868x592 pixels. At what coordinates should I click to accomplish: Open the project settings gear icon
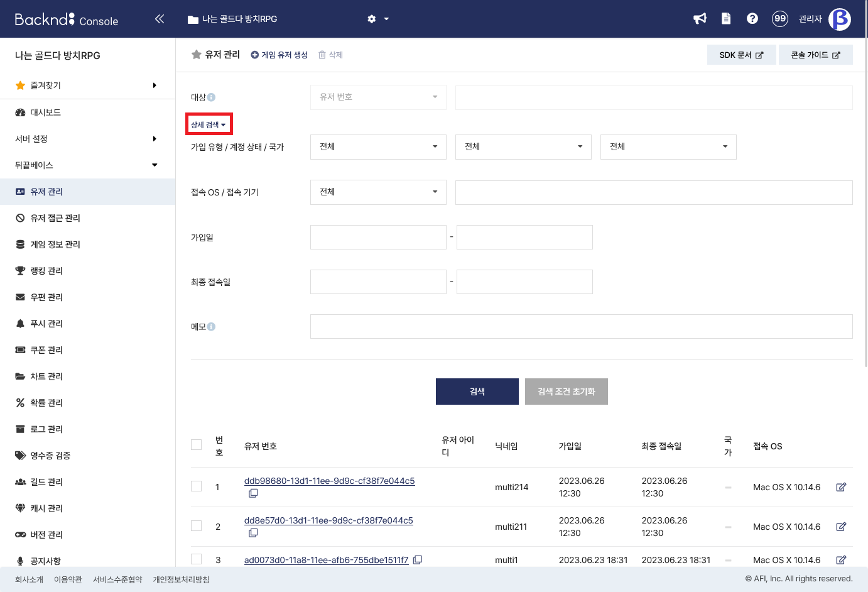click(372, 19)
